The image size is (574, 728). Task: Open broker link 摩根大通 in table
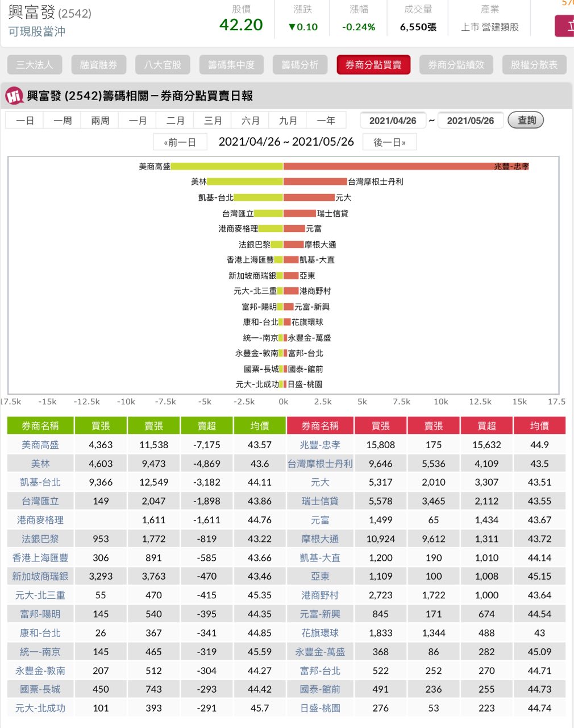(x=320, y=539)
